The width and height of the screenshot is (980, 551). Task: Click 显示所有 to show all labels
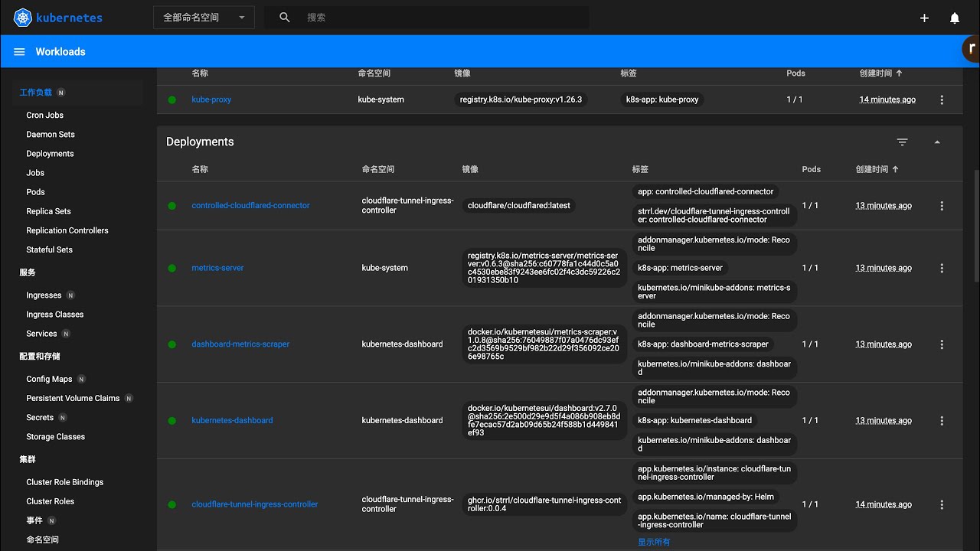[x=654, y=542]
